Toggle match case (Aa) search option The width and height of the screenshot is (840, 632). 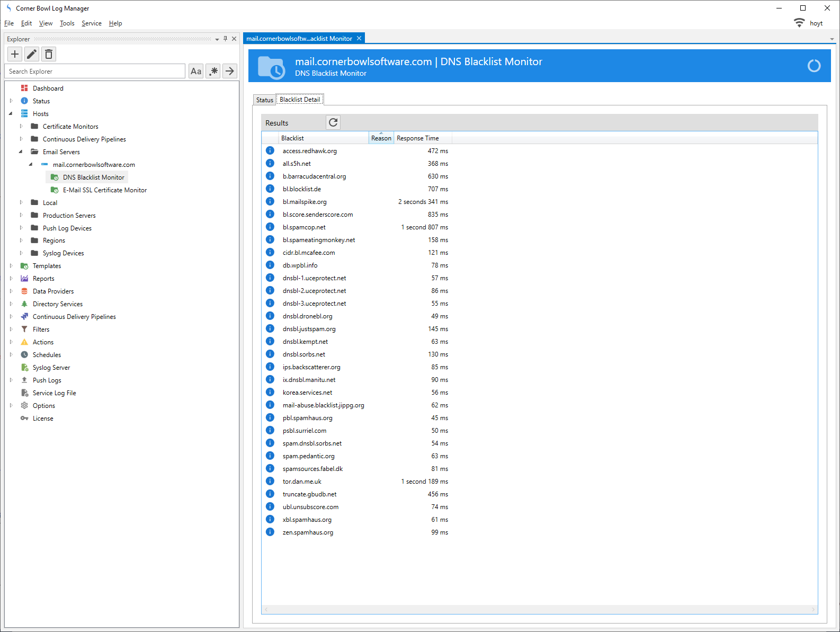[x=196, y=71]
